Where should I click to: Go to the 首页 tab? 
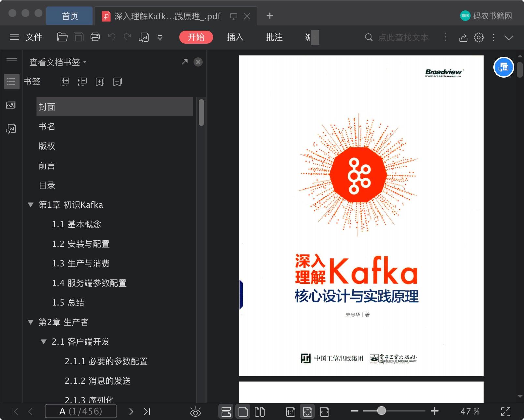70,16
